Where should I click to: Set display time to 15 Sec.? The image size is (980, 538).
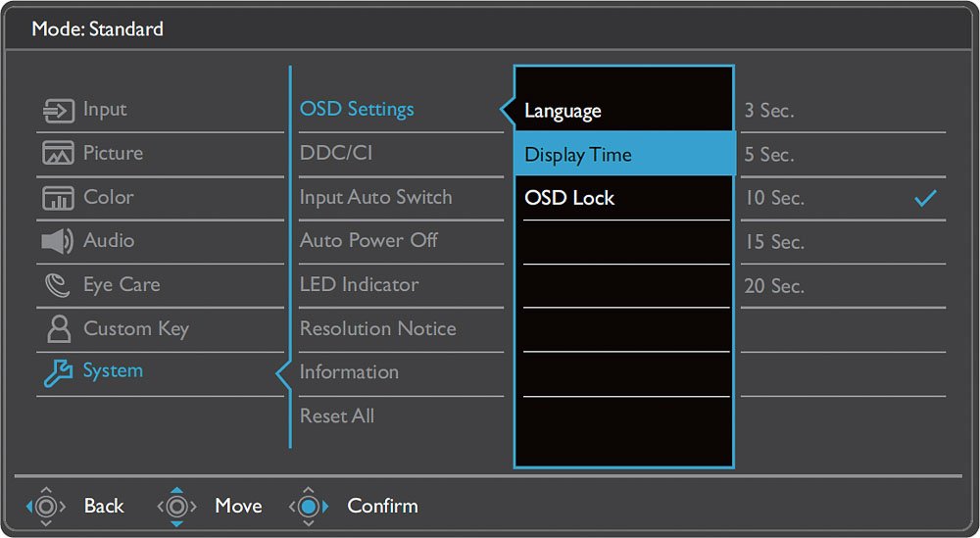point(774,242)
